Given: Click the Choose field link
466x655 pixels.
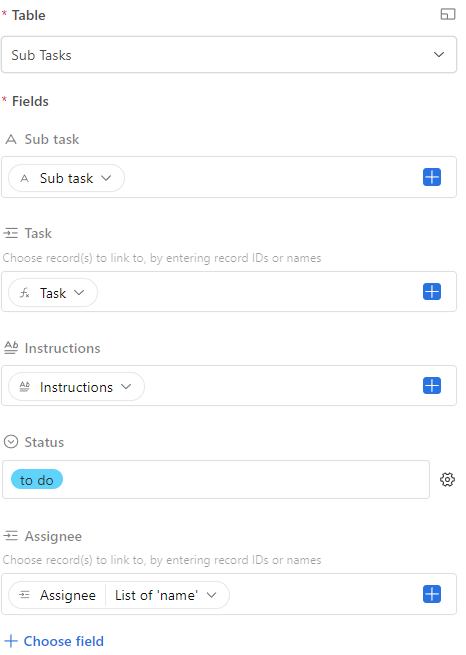Looking at the screenshot, I should pos(63,641).
